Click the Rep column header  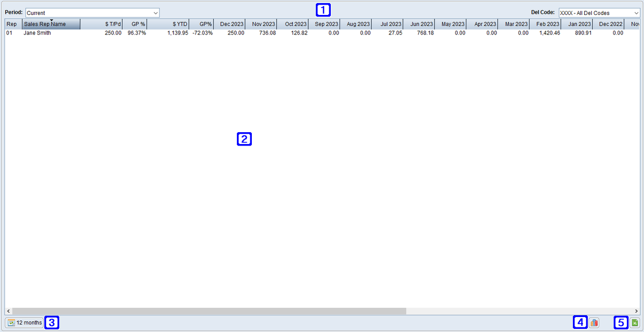tap(11, 24)
